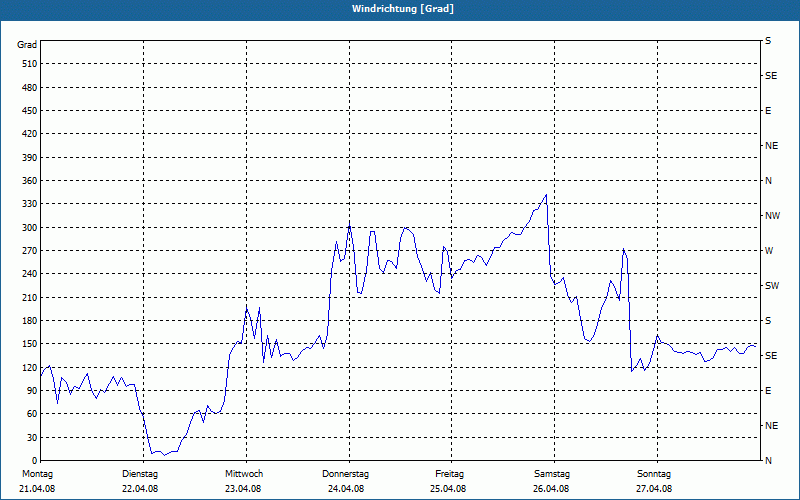Click the "Montag" day label
Screen dimensions: 800x500
tap(38, 474)
